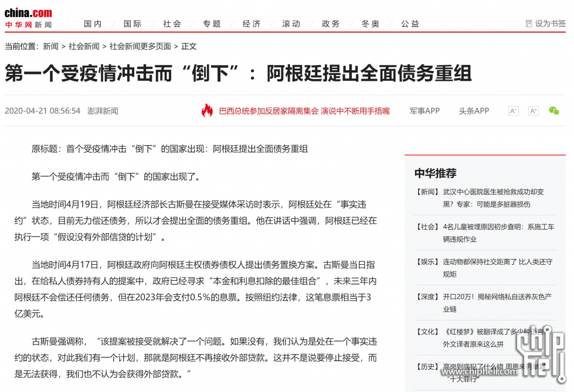The image size is (574, 392).
Task: Open the 社会 navigation tab
Action: click(x=172, y=24)
